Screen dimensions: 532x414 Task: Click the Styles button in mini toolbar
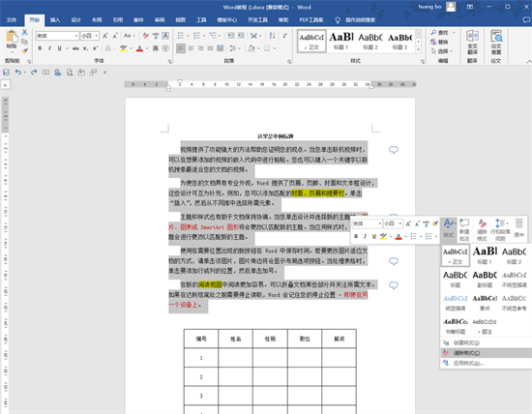(449, 230)
